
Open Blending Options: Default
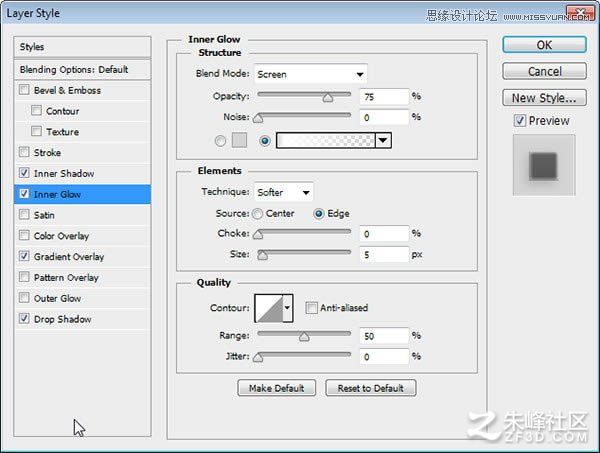pyautogui.click(x=82, y=70)
